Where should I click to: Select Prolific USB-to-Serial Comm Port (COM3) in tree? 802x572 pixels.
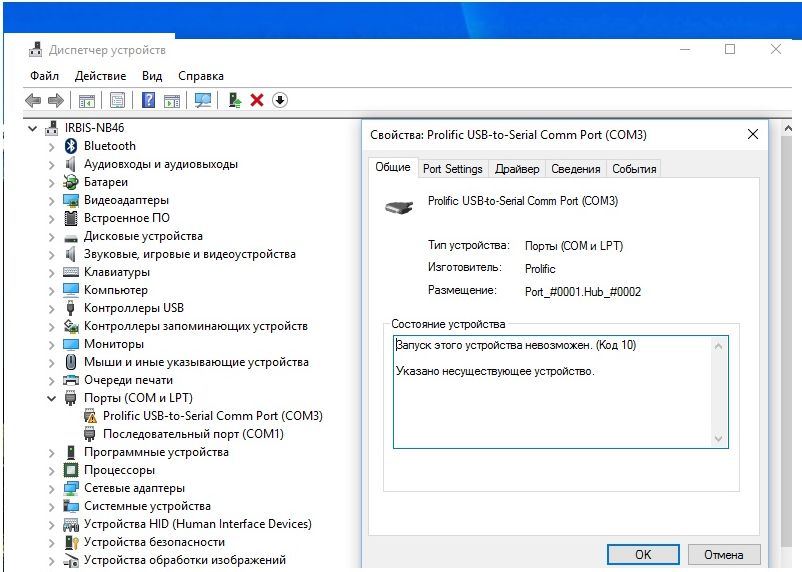(x=213, y=416)
